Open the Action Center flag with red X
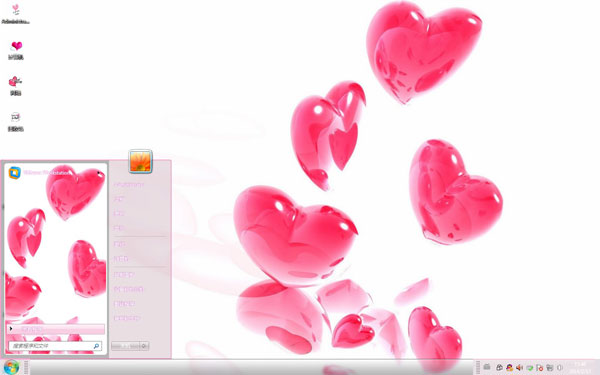This screenshot has height=375, width=600. click(x=540, y=368)
